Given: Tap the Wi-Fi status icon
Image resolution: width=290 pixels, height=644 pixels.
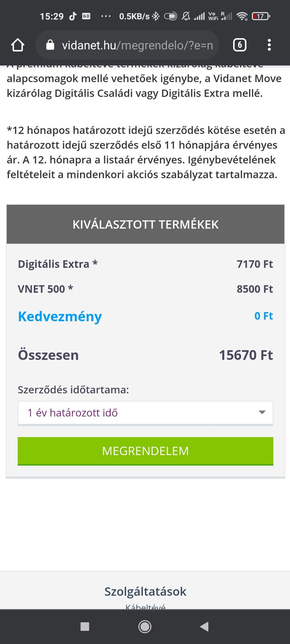Looking at the screenshot, I should pyautogui.click(x=242, y=16).
